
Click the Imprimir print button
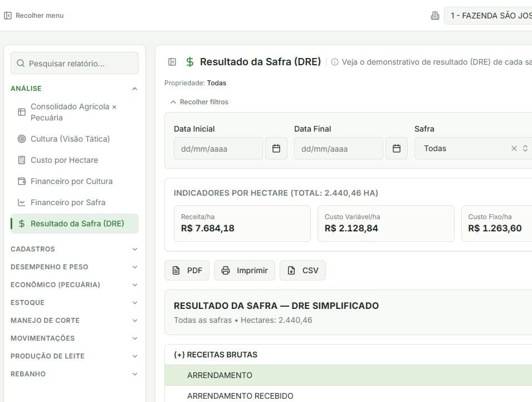(x=245, y=270)
